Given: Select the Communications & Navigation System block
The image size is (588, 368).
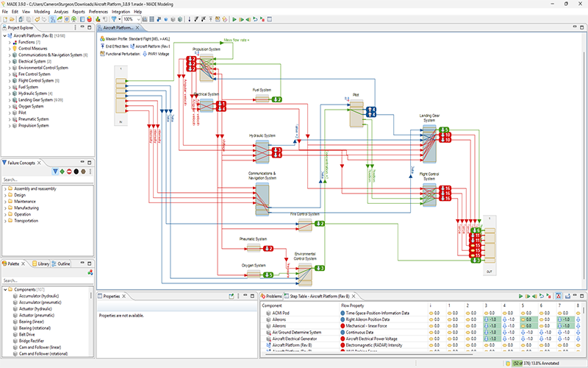Looking at the screenshot, I should (262, 199).
